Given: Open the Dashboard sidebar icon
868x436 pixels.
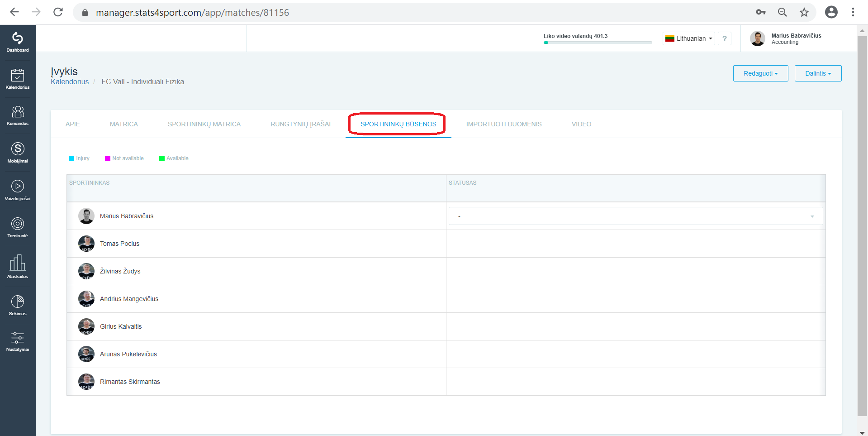Looking at the screenshot, I should click(18, 42).
